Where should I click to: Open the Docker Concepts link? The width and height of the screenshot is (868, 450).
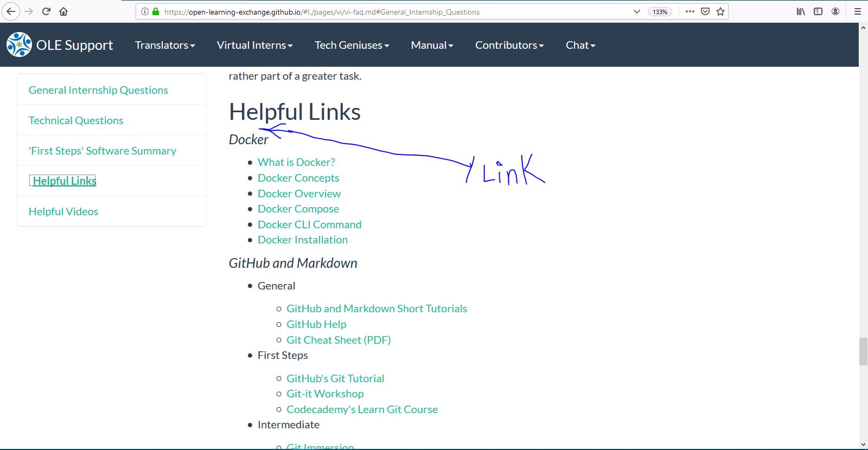point(298,178)
